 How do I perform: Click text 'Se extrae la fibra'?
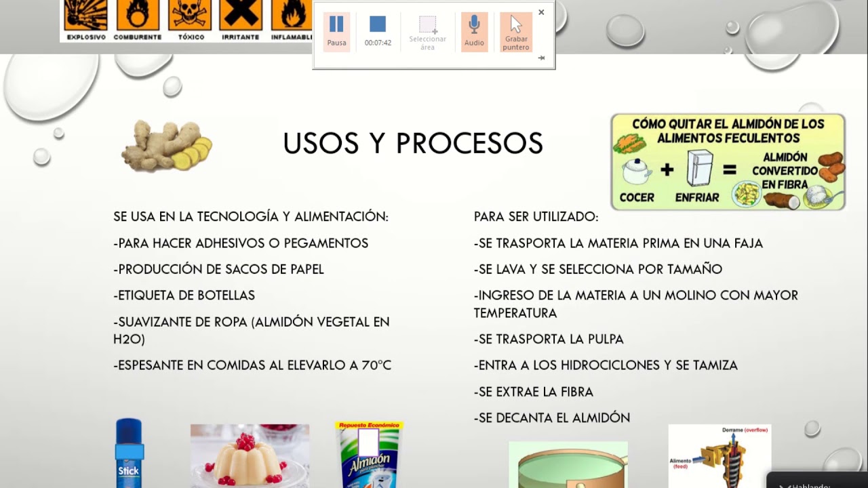click(534, 392)
